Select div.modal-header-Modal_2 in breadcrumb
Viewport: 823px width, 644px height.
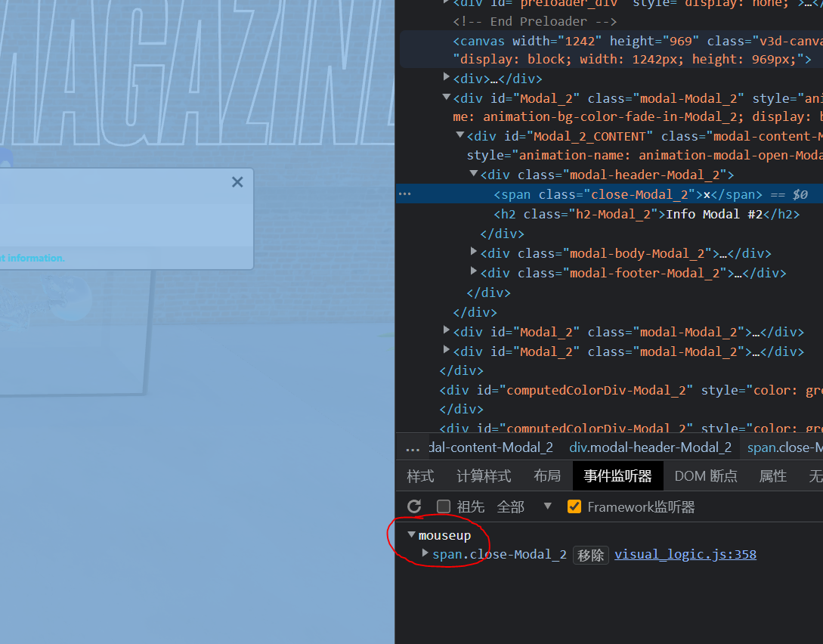651,447
